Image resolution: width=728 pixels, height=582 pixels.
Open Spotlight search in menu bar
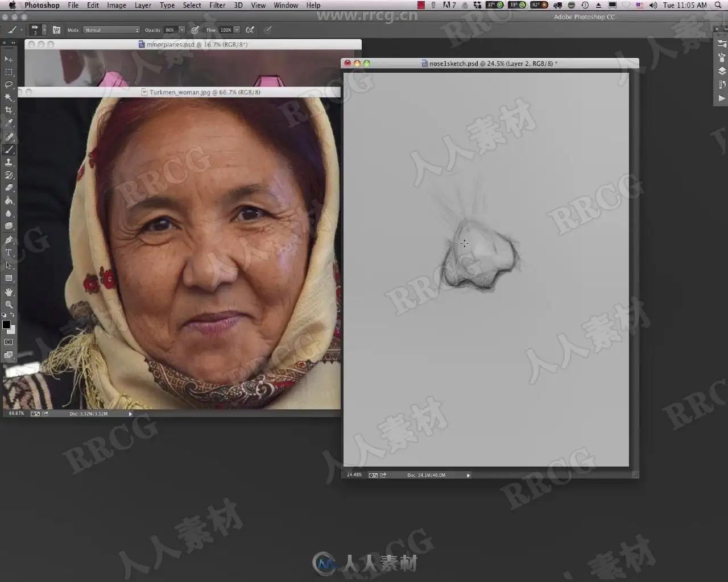click(718, 5)
